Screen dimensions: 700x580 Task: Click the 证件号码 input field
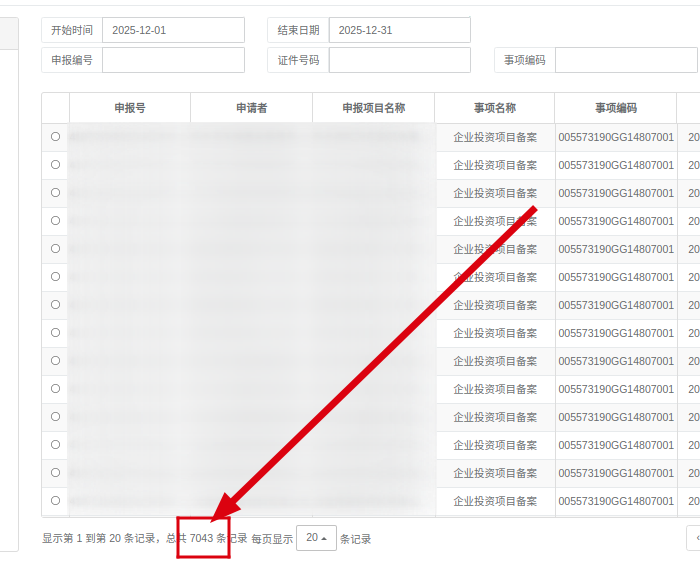click(x=399, y=60)
